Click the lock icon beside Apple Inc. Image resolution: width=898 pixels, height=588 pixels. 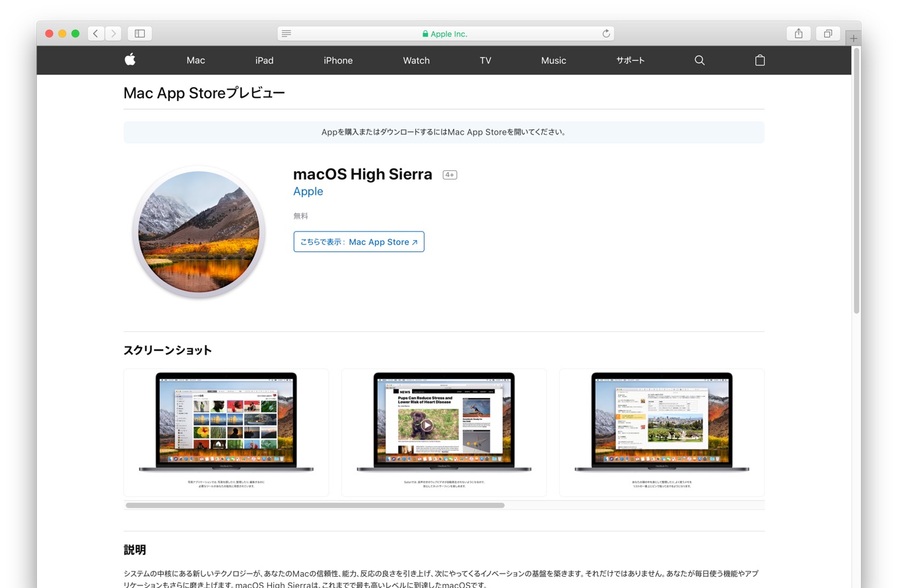(425, 34)
